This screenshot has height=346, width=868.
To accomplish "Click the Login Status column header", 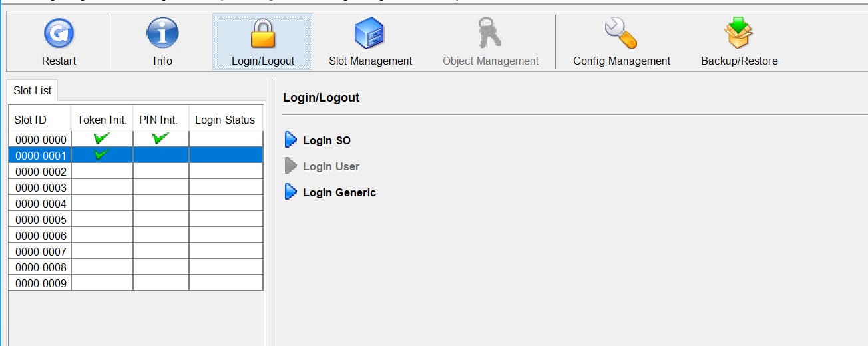I will point(226,120).
